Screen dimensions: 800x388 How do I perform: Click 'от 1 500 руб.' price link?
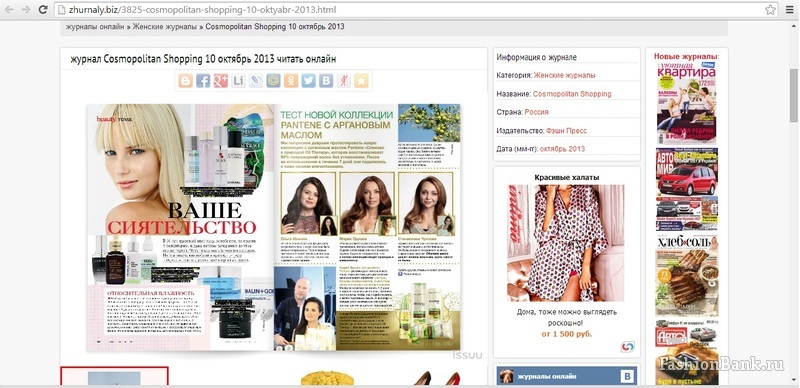coord(567,334)
